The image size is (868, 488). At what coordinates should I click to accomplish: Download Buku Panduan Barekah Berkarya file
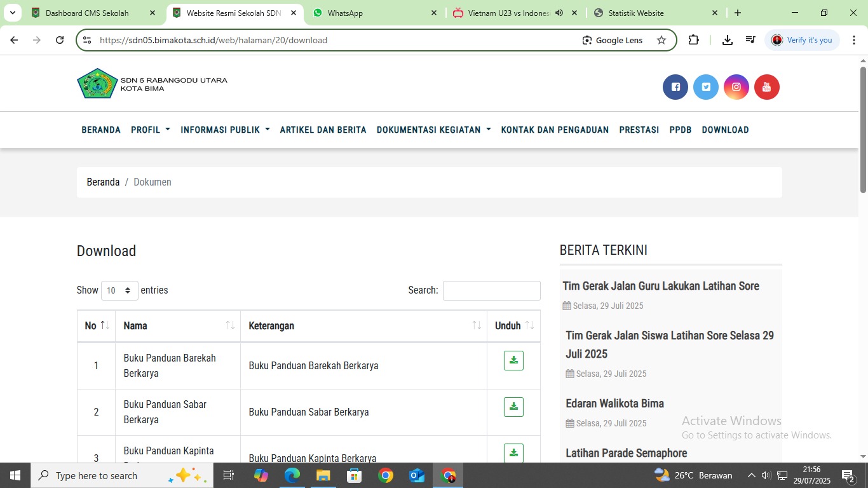point(513,360)
